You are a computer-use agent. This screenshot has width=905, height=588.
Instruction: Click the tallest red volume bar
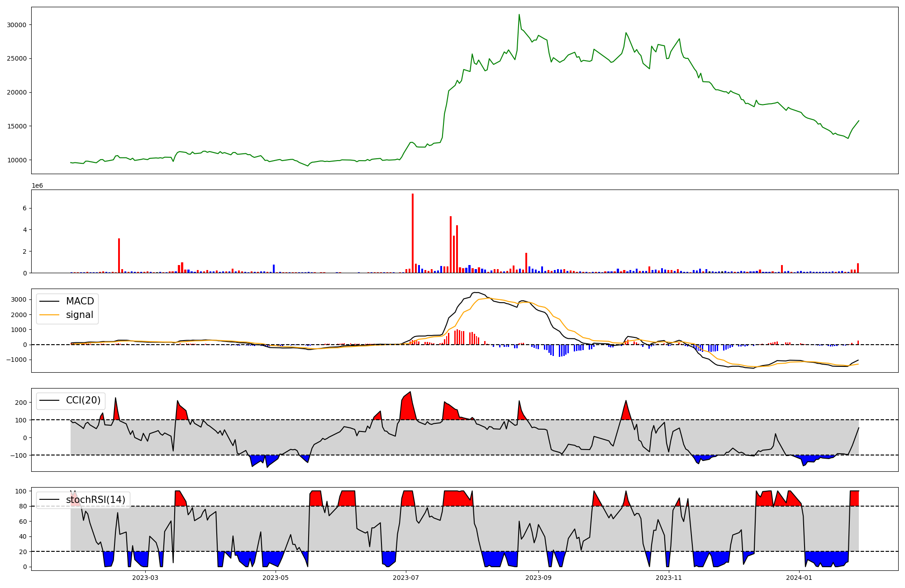(x=413, y=233)
